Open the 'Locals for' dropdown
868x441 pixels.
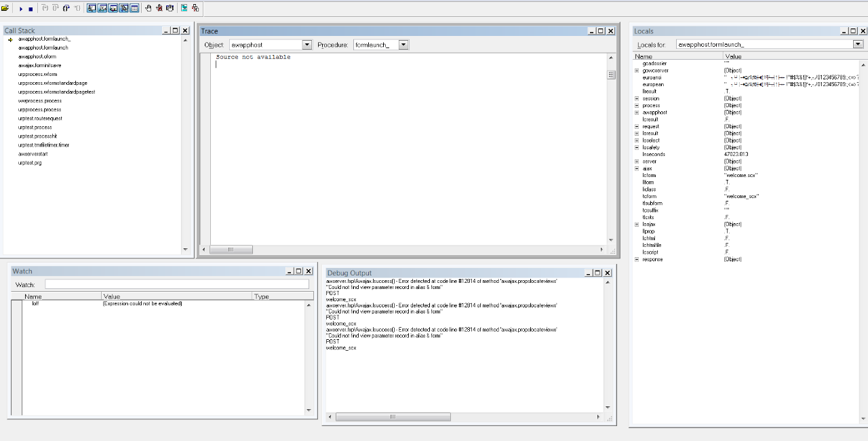coord(858,44)
